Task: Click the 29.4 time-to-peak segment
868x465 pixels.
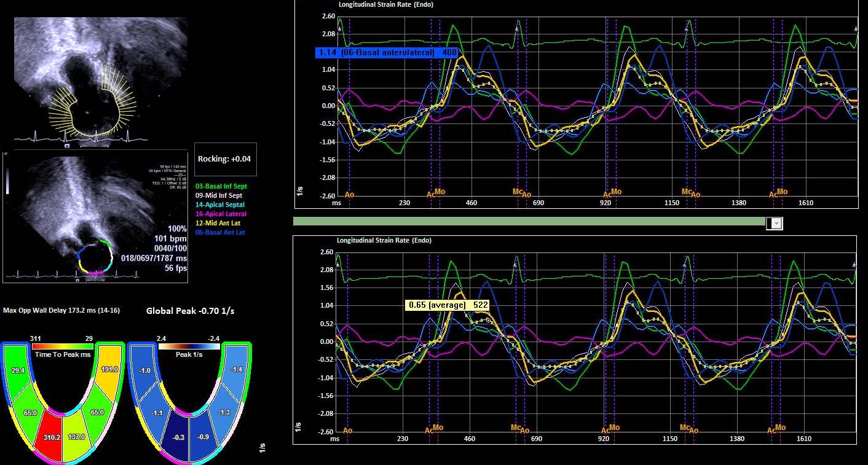Action: 18,371
